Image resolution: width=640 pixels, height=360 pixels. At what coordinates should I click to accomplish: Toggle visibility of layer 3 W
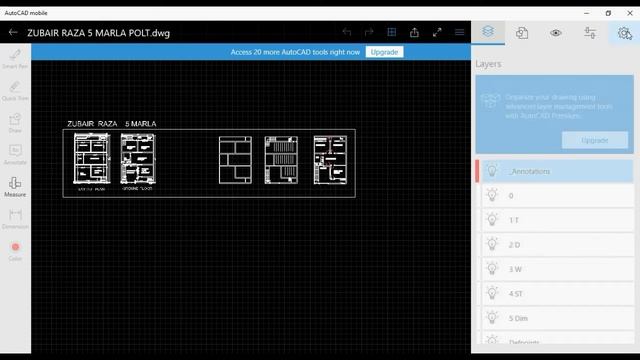coord(492,269)
